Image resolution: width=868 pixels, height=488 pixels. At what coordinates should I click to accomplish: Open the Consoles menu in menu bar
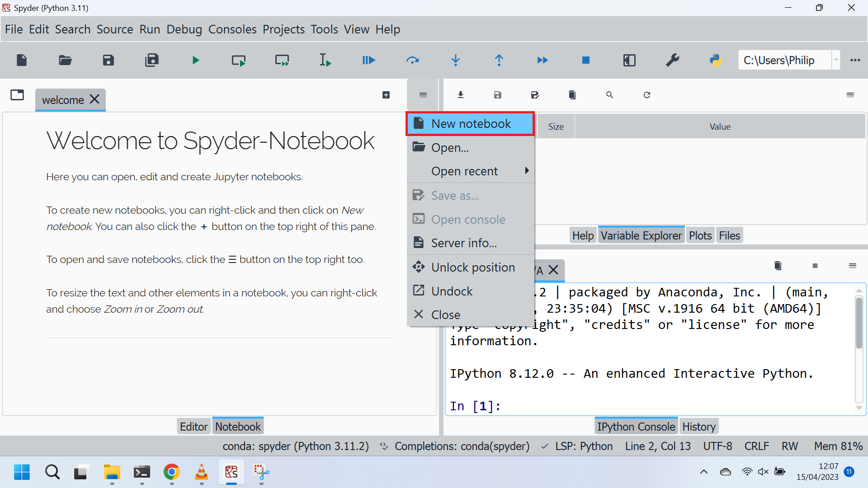[232, 29]
